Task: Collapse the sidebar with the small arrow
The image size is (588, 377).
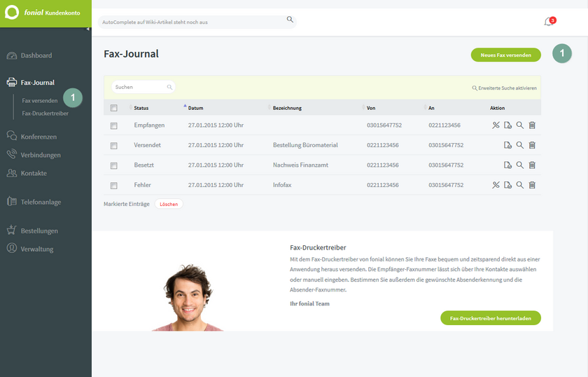Action: [x=87, y=29]
